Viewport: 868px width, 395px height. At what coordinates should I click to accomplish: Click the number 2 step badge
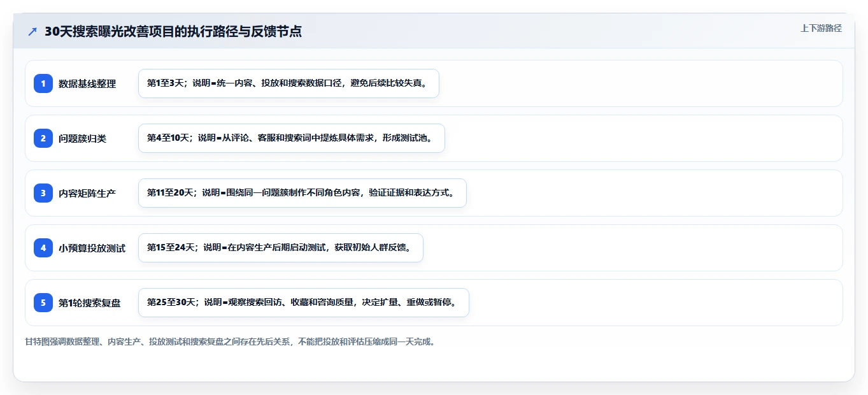click(43, 138)
